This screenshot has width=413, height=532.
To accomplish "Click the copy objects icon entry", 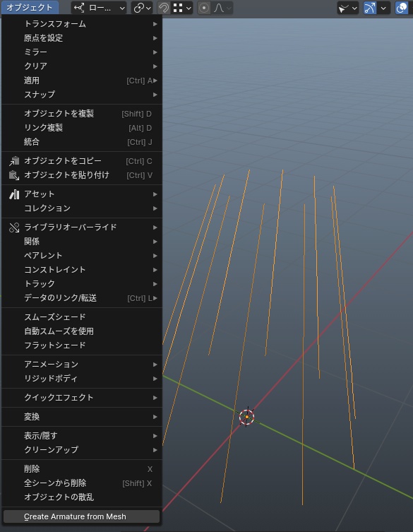I will (x=82, y=161).
